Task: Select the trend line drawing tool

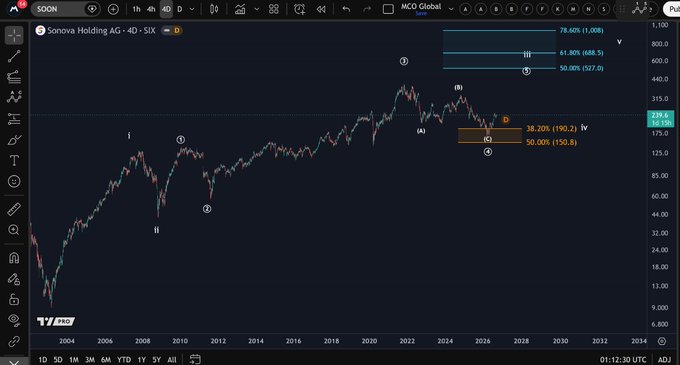Action: click(14, 56)
